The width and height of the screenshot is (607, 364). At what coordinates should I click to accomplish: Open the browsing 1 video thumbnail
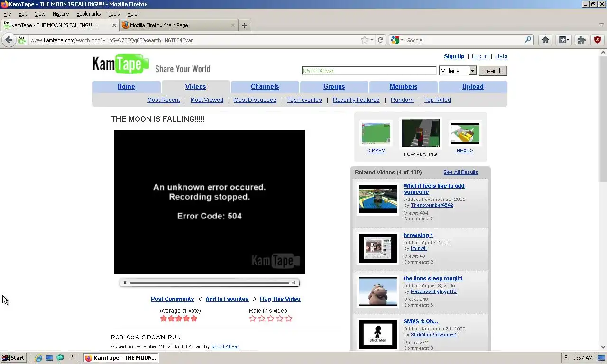[x=378, y=248]
